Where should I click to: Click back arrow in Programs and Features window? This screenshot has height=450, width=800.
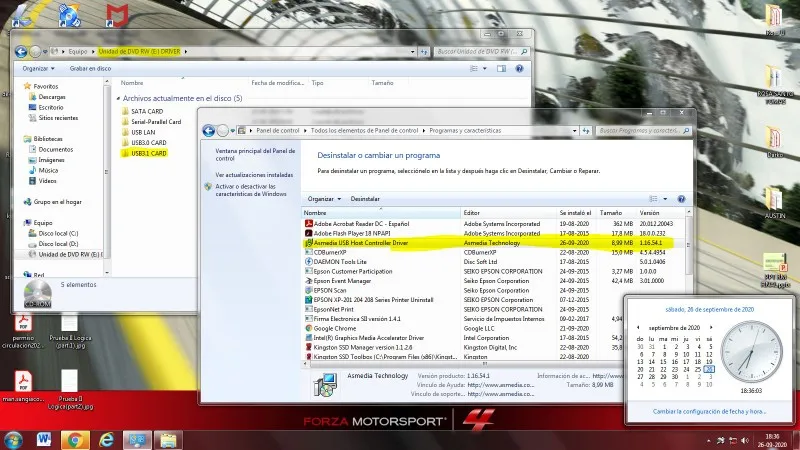coord(209,131)
